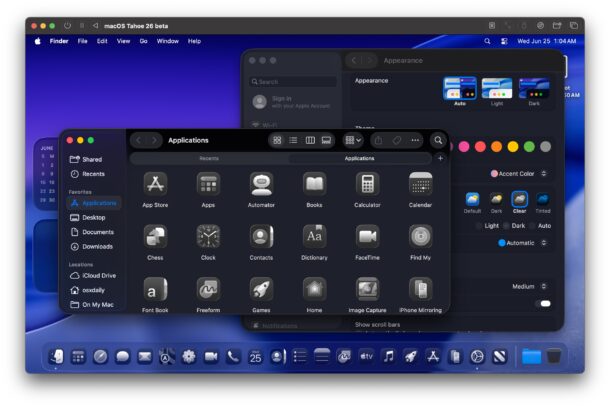Select Documents in the Finder sidebar
Viewport: 610px width, 407px height.
tap(92, 232)
